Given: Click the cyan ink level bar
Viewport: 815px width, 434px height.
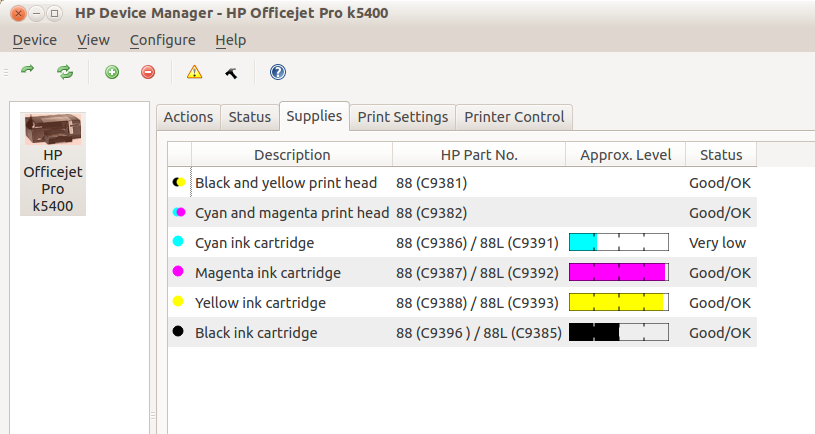Looking at the screenshot, I should (x=619, y=242).
